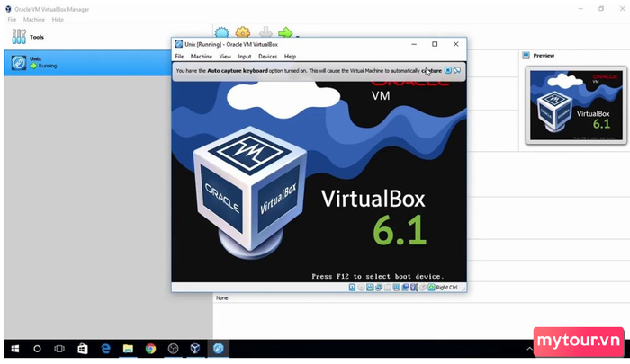Click the Preview section header icon
Image resolution: width=630 pixels, height=364 pixels.
point(526,56)
